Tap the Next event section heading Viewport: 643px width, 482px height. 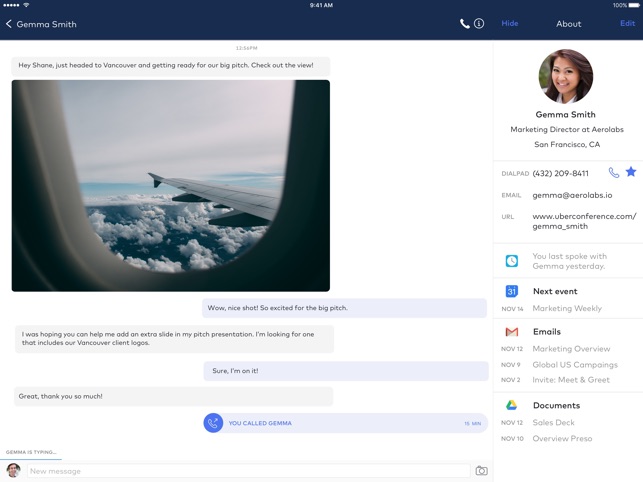pyautogui.click(x=555, y=291)
